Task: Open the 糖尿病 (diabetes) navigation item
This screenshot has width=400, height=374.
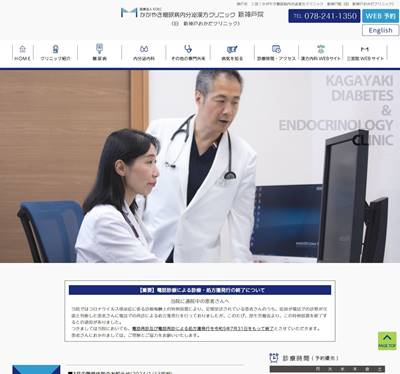Action: point(99,53)
